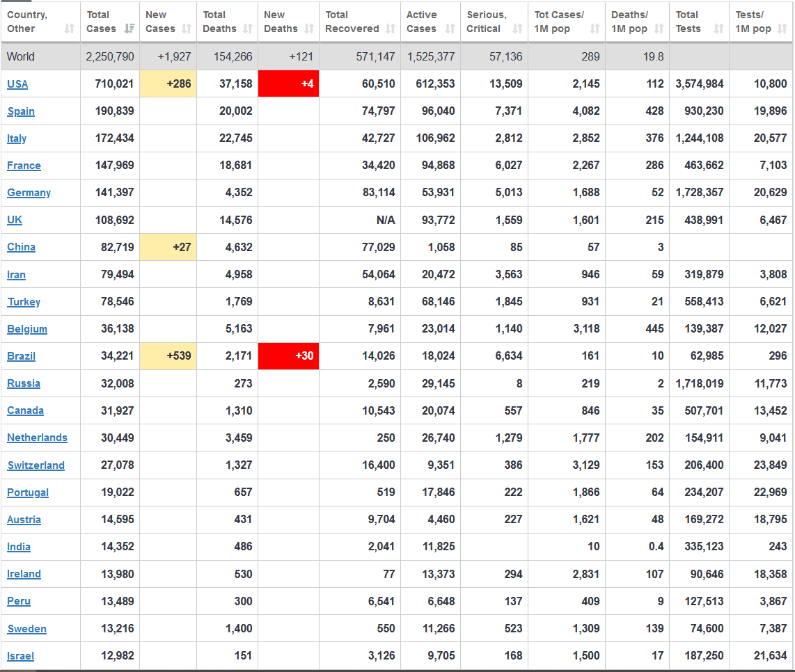Sort by Deaths/1M pop column arrows
Viewport: 795px width, 672px height.
659,29
